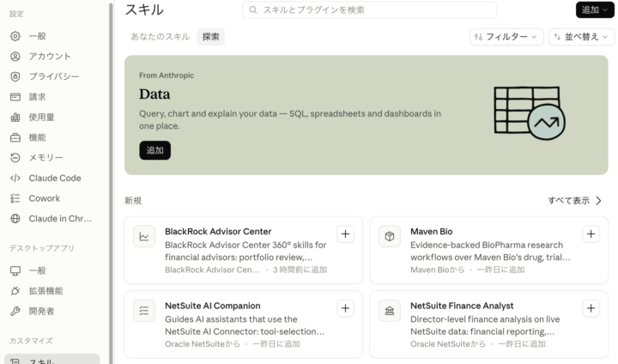The image size is (618, 364).
Task: Click the Claude in Chrome globe icon
Action: [15, 218]
